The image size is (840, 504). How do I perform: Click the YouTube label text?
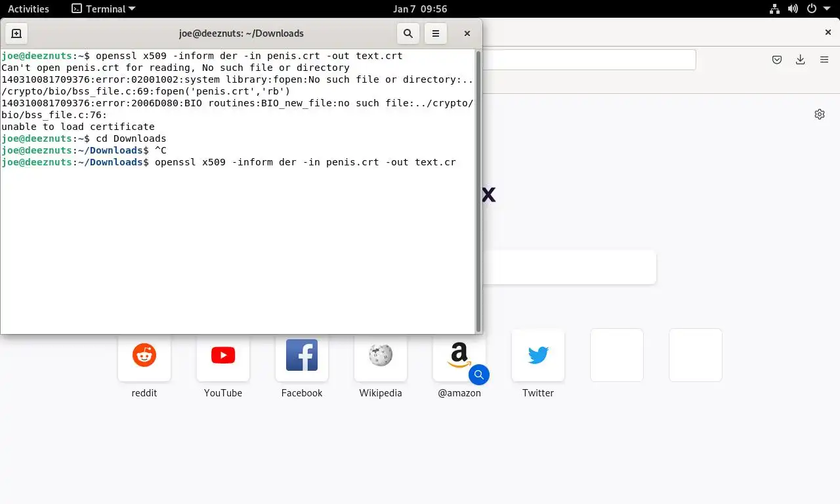click(x=223, y=393)
